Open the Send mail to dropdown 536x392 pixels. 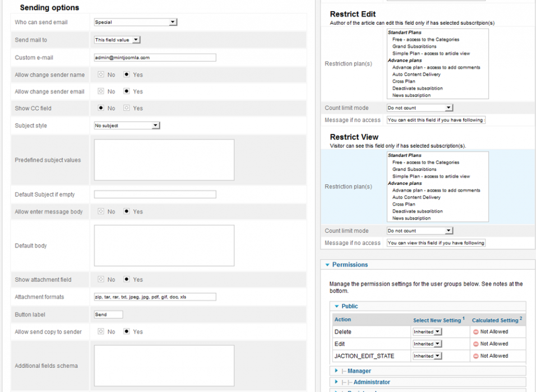pyautogui.click(x=117, y=40)
